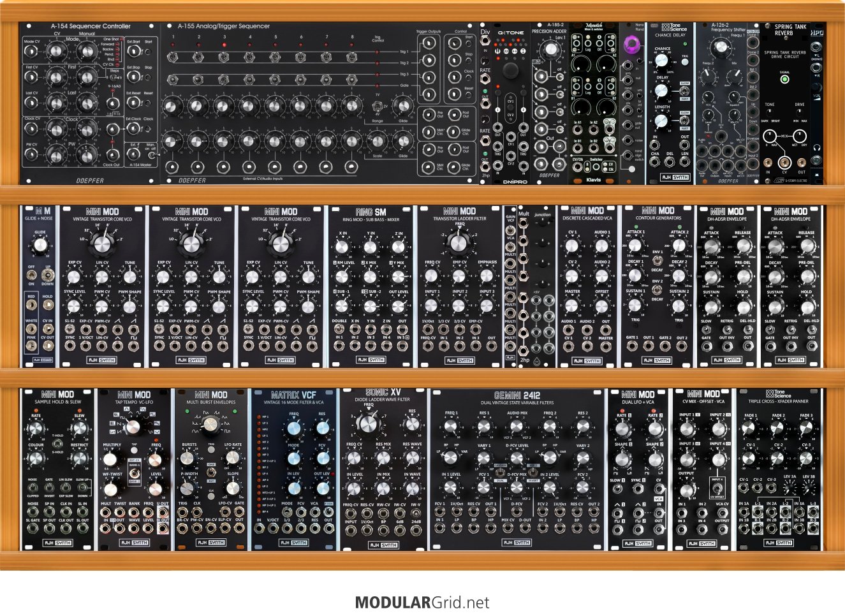This screenshot has height=616, width=845.
Task: Click the GLIDE knob on the Glide + Noise module
Action: pos(40,245)
